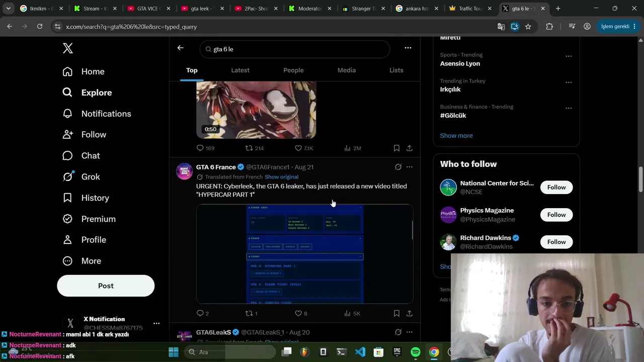
Task: Follow Richard Dawkins
Action: click(x=556, y=242)
